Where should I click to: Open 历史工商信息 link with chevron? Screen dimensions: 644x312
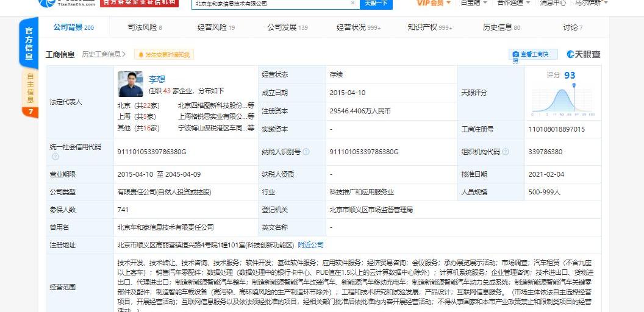coord(104,54)
